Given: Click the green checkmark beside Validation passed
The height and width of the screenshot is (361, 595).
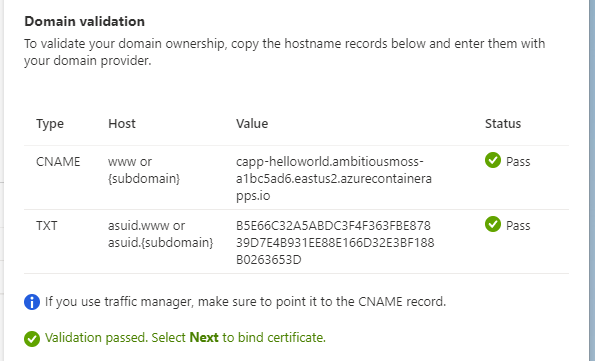Looking at the screenshot, I should (x=32, y=339).
